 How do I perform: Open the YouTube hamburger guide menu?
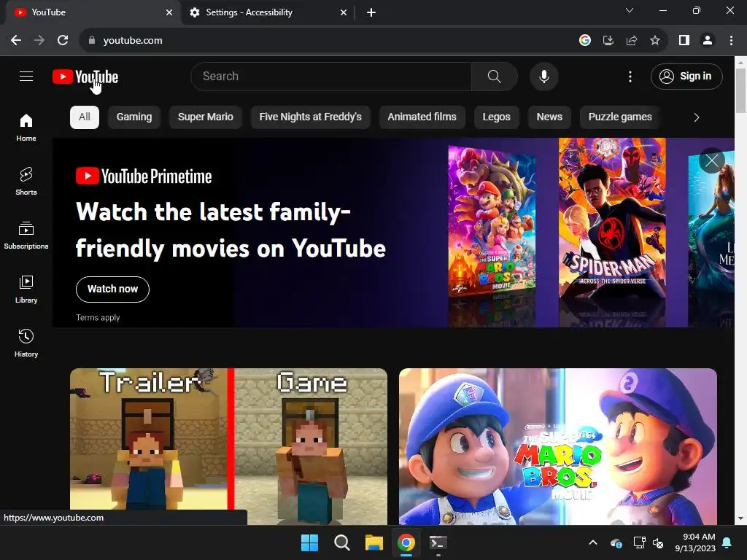(26, 76)
